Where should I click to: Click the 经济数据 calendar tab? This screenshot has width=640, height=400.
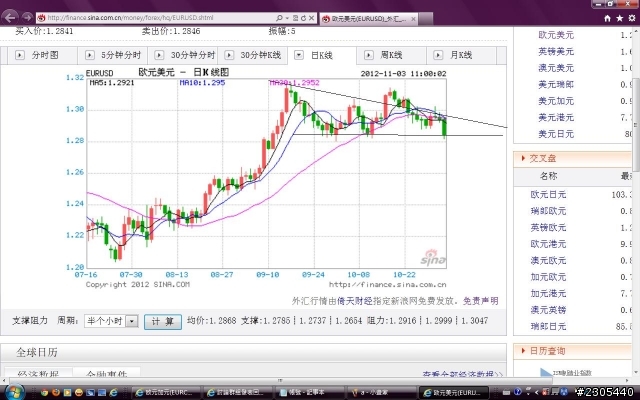[38, 374]
